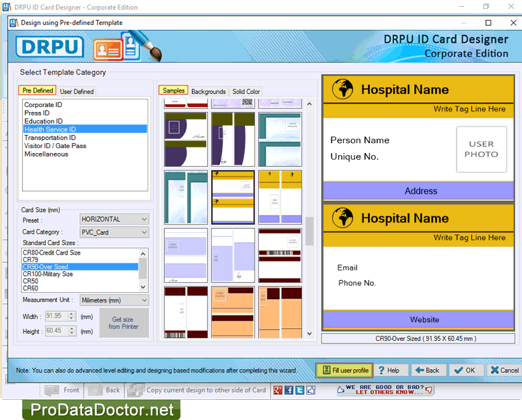Select CR50 card size
Image resolution: width=522 pixels, height=420 pixels.
[x=80, y=281]
